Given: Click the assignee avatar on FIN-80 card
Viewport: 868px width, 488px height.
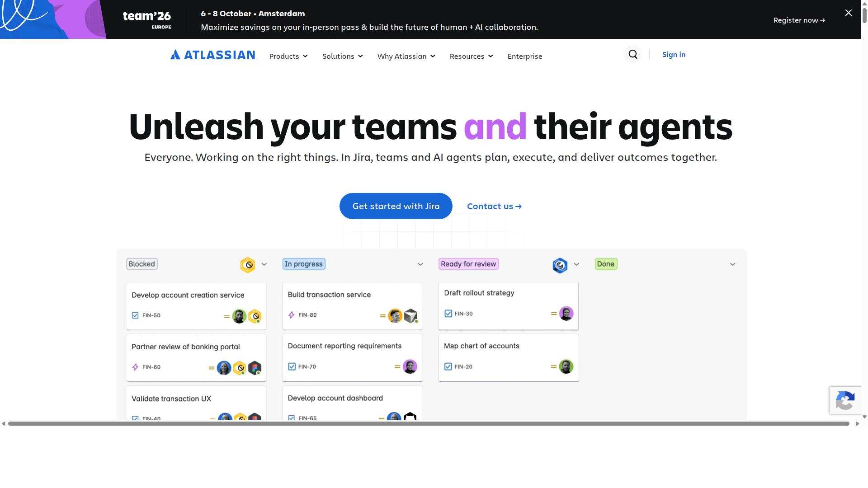Looking at the screenshot, I should point(395,316).
